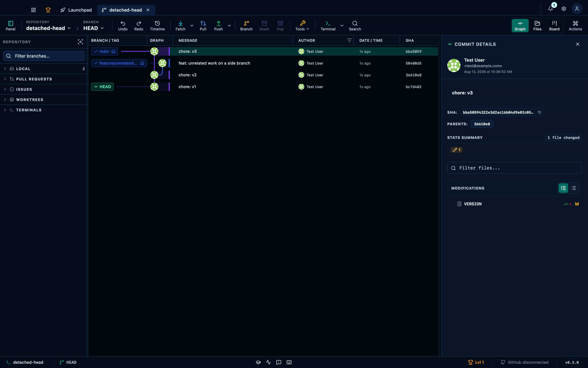Redo the last action
This screenshot has height=368, width=588.
[139, 26]
